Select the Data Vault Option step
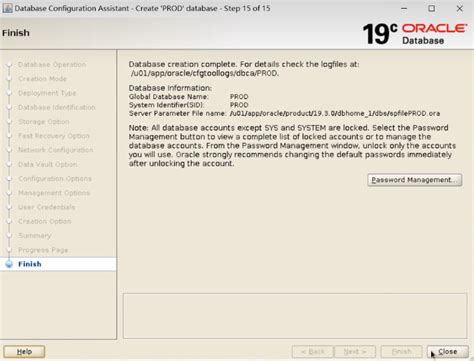Viewport: 474px width, 361px height. pos(48,164)
